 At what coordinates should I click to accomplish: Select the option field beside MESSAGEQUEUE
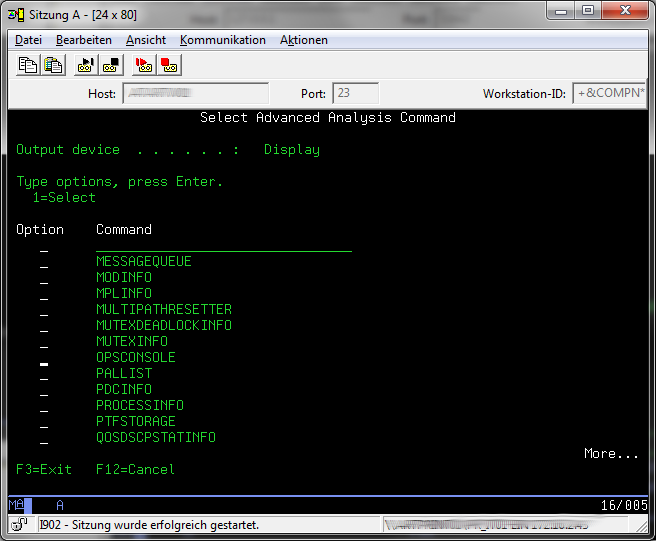click(44, 262)
